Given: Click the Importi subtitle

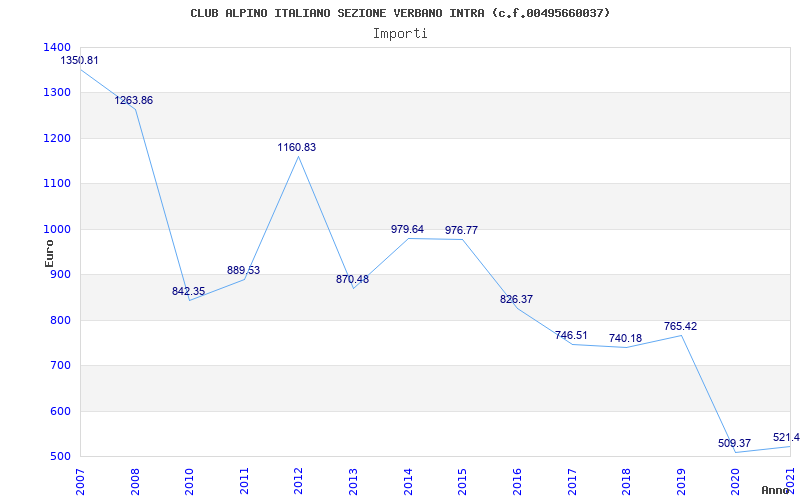Looking at the screenshot, I should 400,34.
